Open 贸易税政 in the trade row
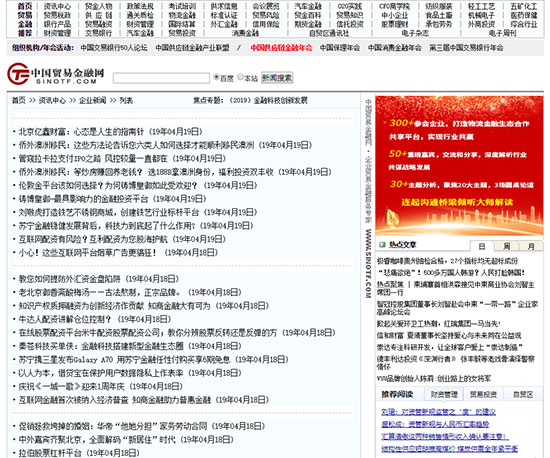Screen dimensions: 550x458 (x=57, y=15)
